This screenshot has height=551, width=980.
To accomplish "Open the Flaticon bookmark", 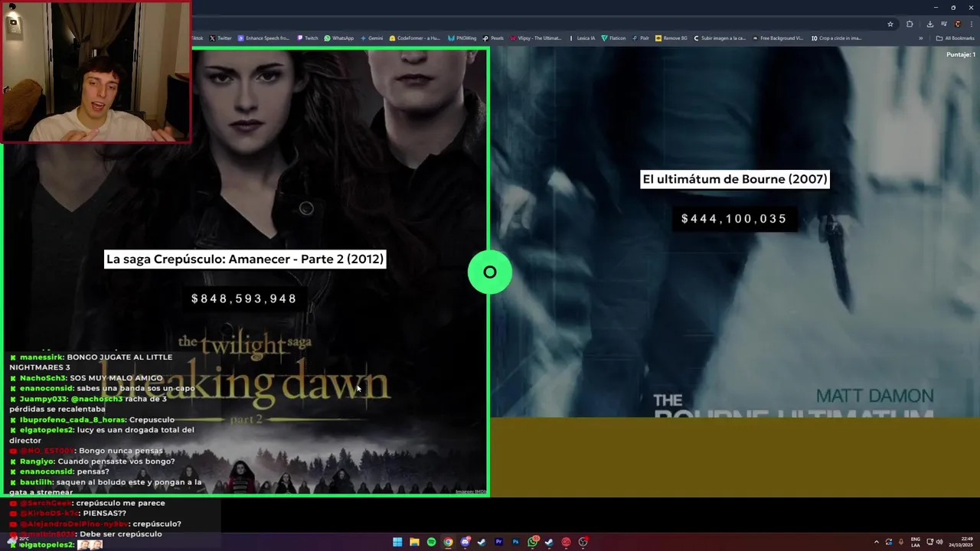I will 613,38.
